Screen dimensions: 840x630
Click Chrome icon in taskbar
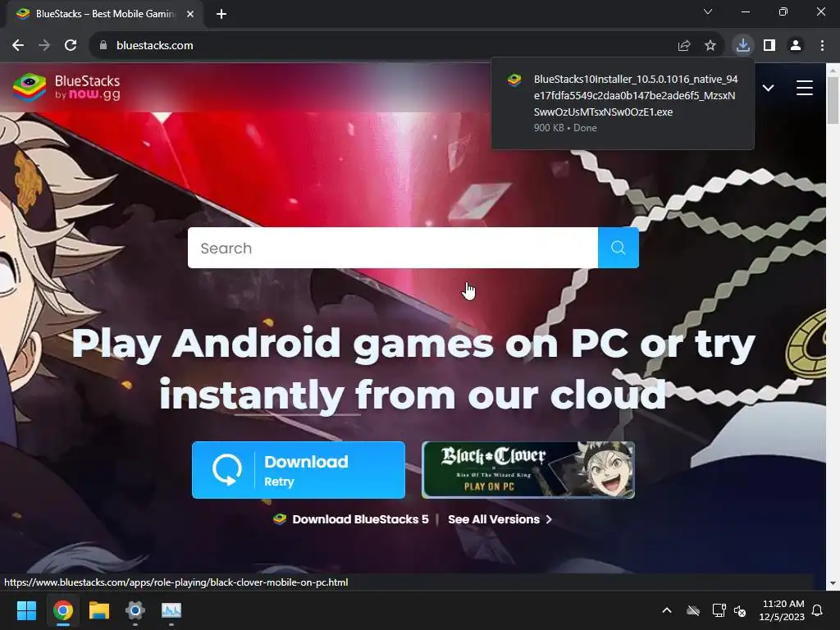(x=63, y=610)
